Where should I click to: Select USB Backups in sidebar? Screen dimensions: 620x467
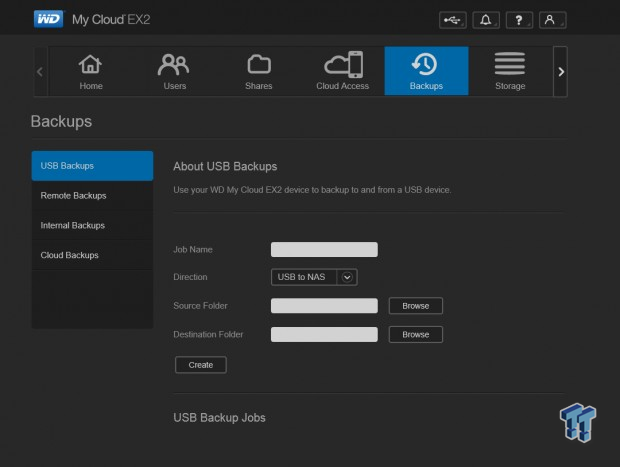[93, 166]
